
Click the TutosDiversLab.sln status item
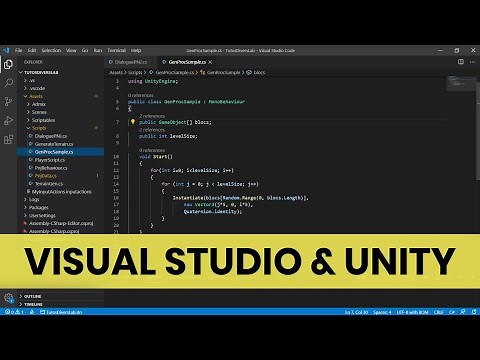(x=61, y=312)
